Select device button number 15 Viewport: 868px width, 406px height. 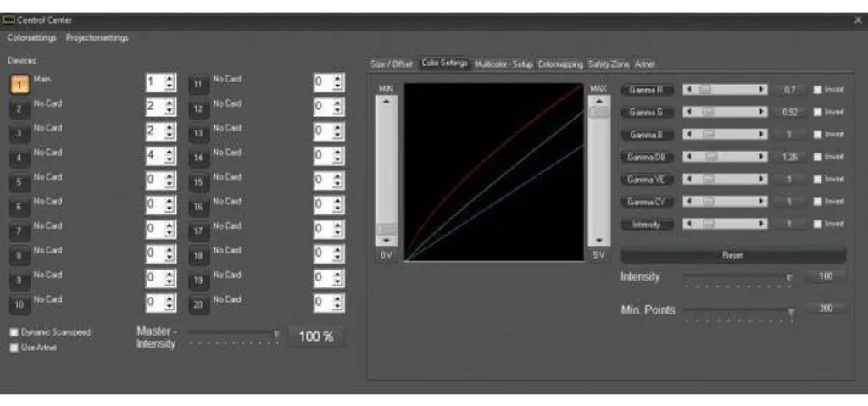pos(198,182)
